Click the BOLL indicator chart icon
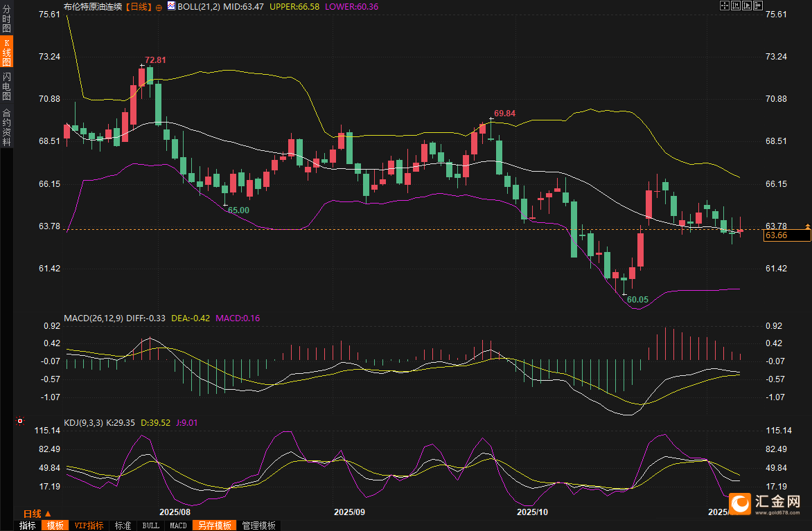 click(171, 6)
